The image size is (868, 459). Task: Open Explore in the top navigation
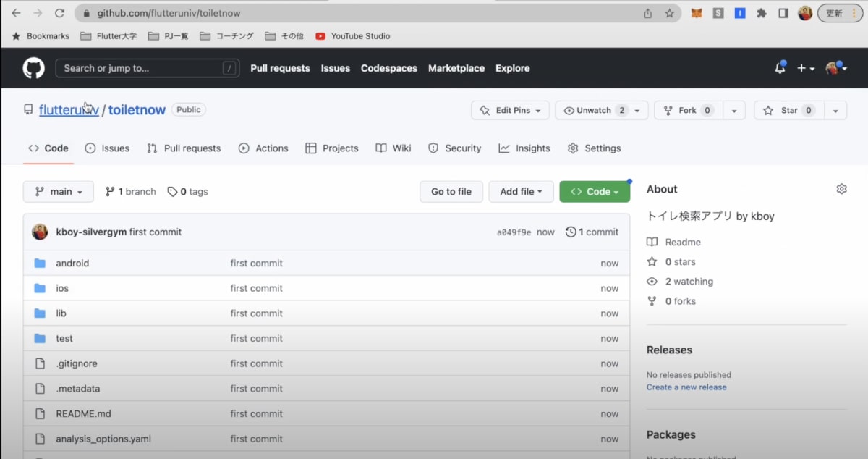point(512,68)
